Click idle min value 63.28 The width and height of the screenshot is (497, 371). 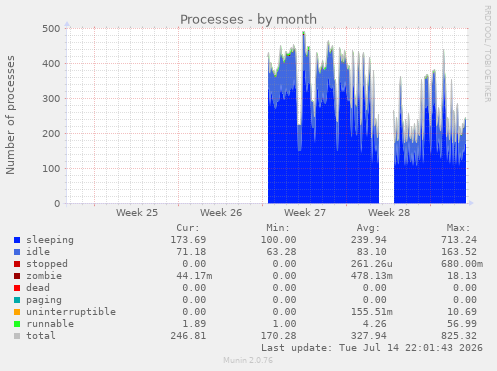coord(282,252)
